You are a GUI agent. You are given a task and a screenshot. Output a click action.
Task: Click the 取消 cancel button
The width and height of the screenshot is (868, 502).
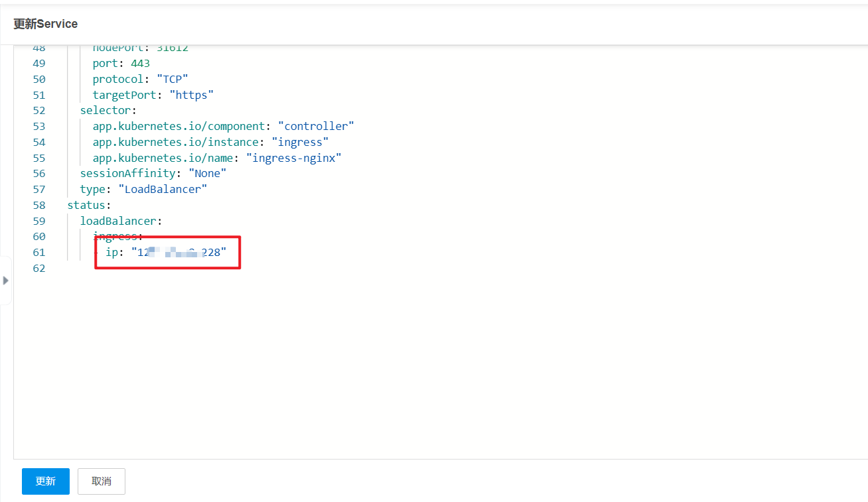[102, 481]
